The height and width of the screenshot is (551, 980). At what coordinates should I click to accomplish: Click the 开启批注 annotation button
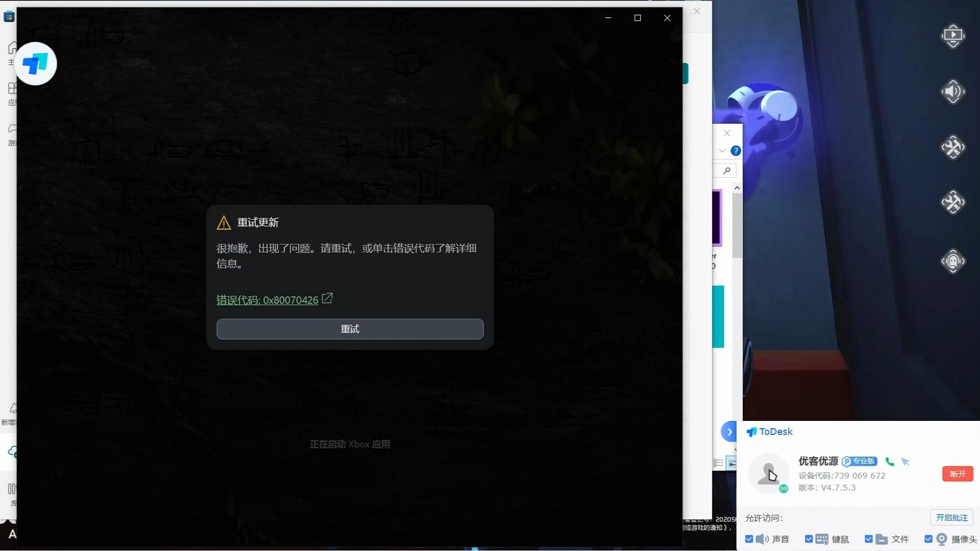[952, 518]
